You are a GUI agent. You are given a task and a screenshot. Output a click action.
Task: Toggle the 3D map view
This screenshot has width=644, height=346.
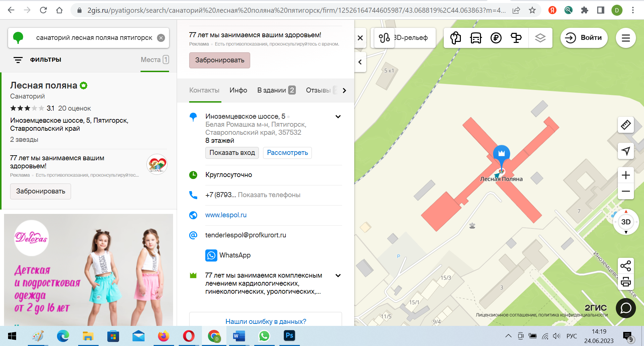pos(626,222)
